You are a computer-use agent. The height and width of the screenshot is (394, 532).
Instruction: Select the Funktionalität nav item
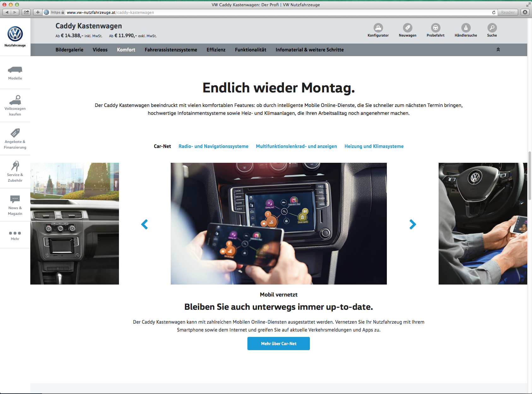point(251,50)
